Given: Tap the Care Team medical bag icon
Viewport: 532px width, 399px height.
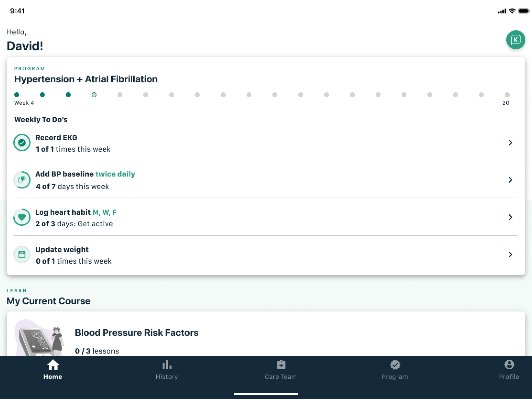Looking at the screenshot, I should pos(281,365).
